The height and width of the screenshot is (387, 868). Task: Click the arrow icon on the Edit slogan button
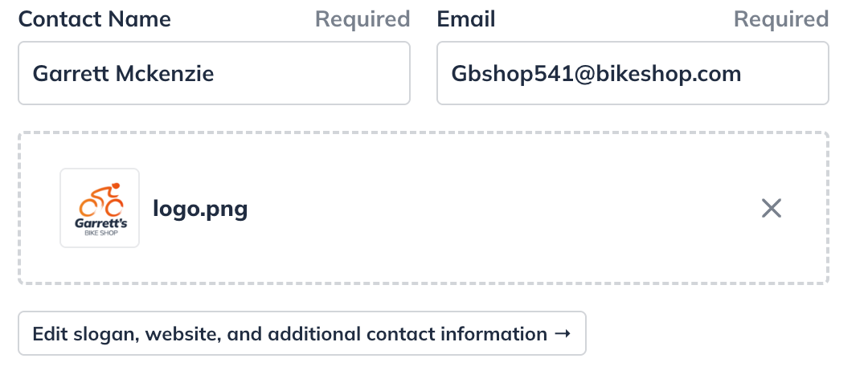tap(563, 333)
